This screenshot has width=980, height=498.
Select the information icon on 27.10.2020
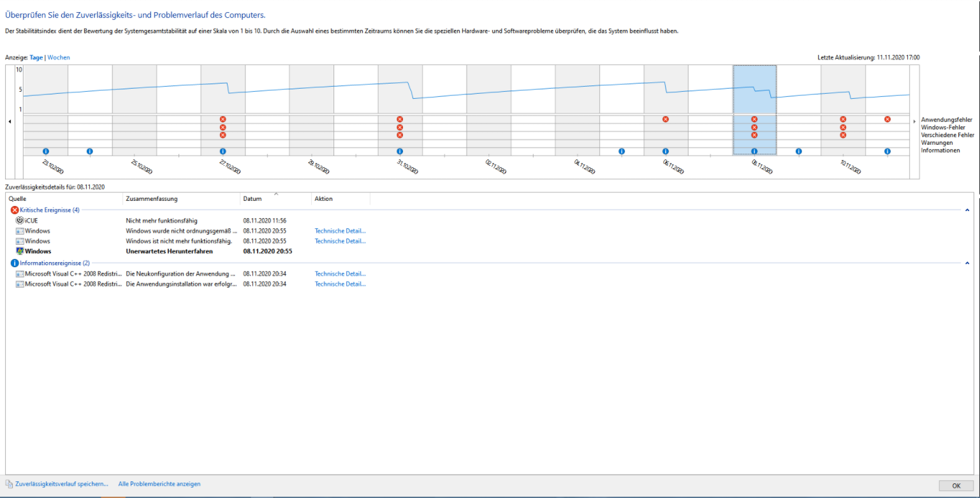pos(223,151)
